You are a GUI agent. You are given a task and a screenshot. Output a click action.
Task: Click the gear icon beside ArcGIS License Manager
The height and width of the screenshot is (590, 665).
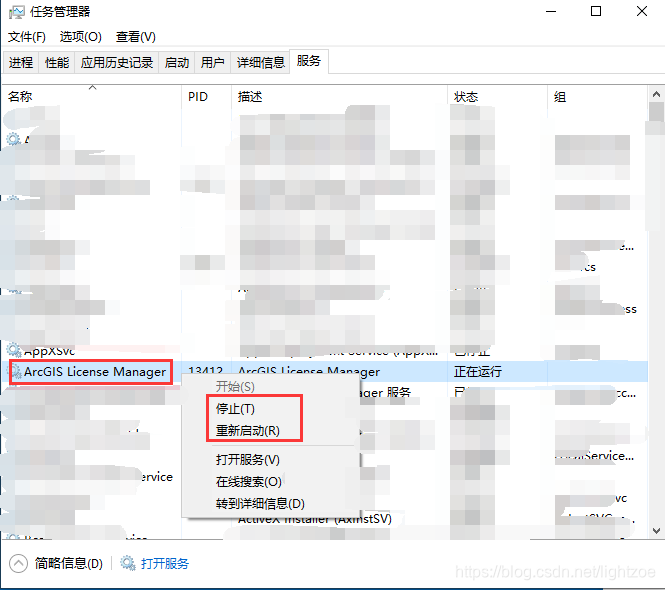point(16,371)
